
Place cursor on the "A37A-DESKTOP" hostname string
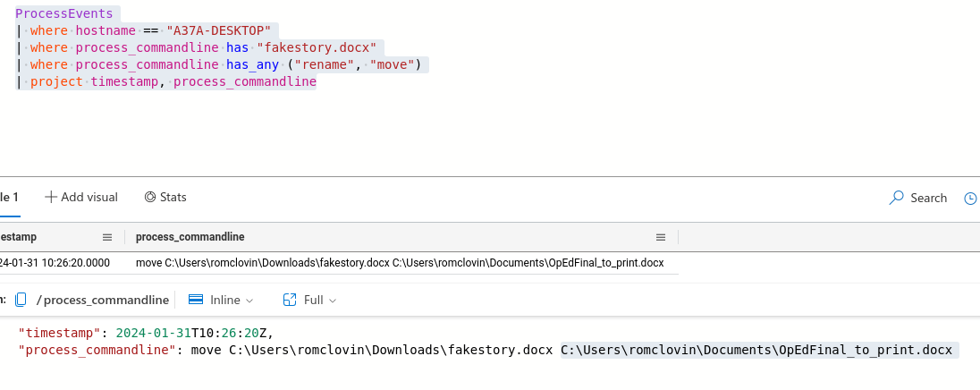click(x=218, y=30)
